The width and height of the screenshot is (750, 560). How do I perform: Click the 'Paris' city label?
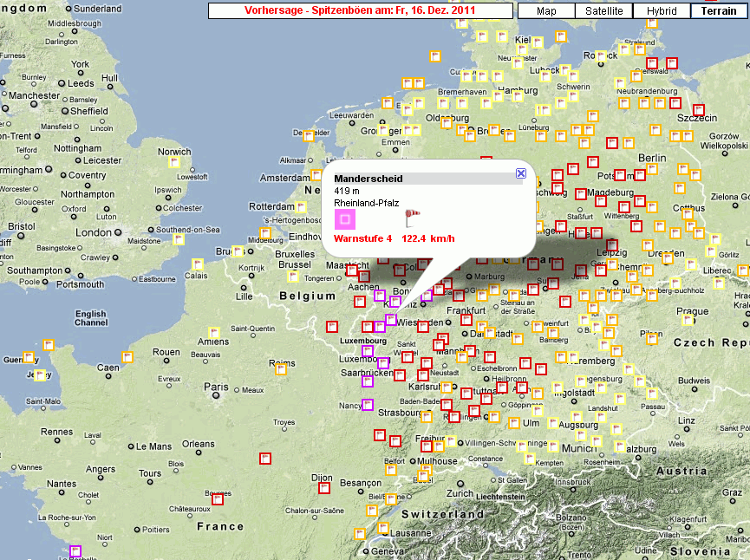click(x=216, y=387)
